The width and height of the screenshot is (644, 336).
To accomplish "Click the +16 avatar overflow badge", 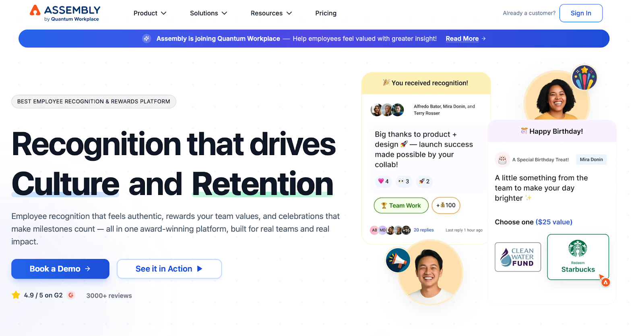I will click(407, 230).
